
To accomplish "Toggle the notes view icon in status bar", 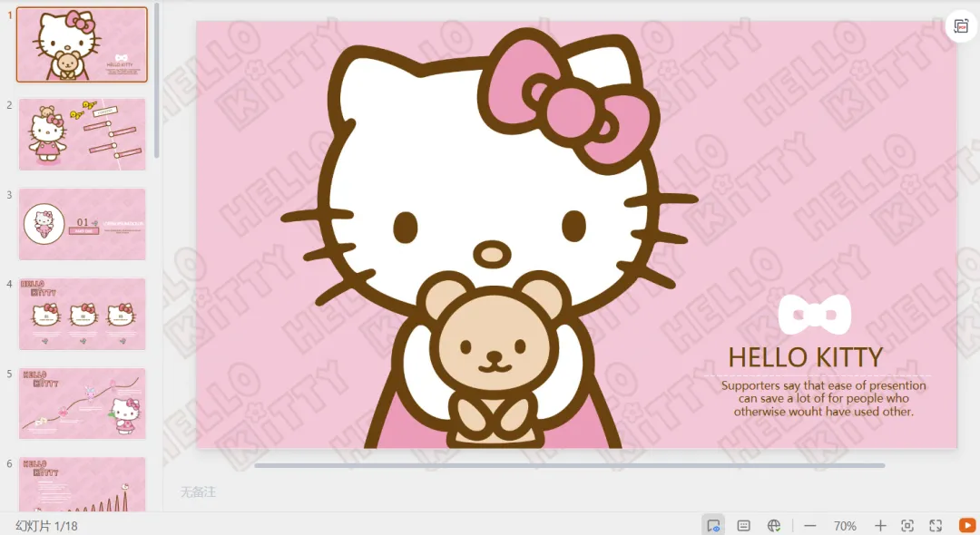I will [713, 526].
